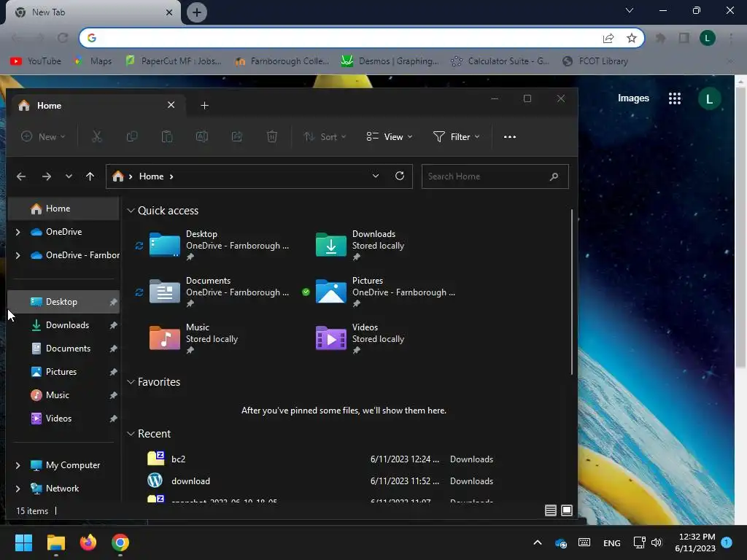Show hidden icons in system tray
The height and width of the screenshot is (560, 747).
538,542
